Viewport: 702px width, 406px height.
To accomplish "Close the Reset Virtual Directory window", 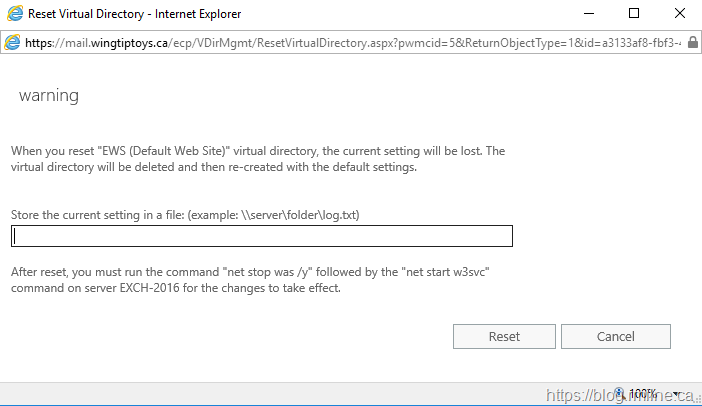I will pyautogui.click(x=679, y=14).
